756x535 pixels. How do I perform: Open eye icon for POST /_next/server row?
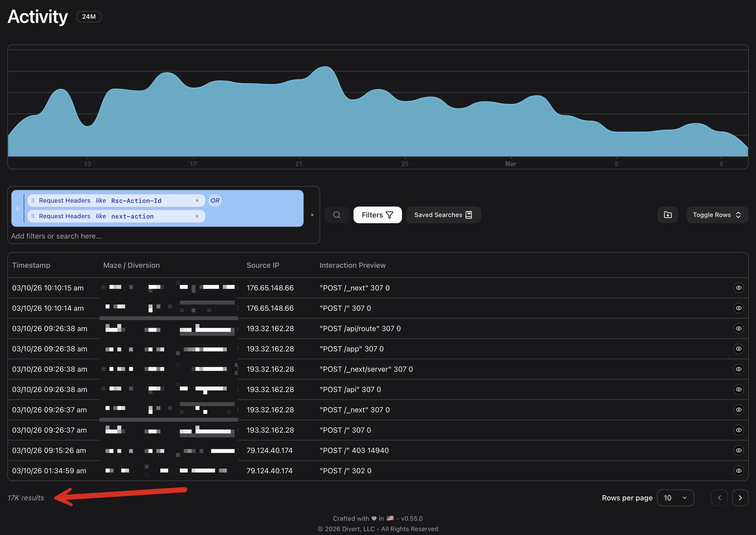(739, 369)
